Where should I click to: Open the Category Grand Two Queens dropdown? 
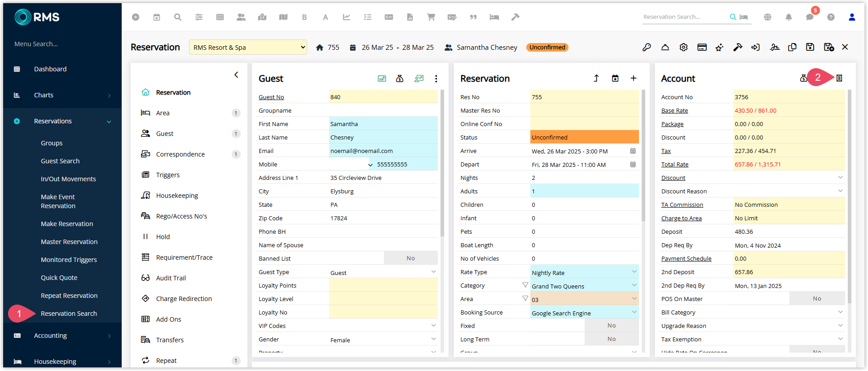click(634, 285)
